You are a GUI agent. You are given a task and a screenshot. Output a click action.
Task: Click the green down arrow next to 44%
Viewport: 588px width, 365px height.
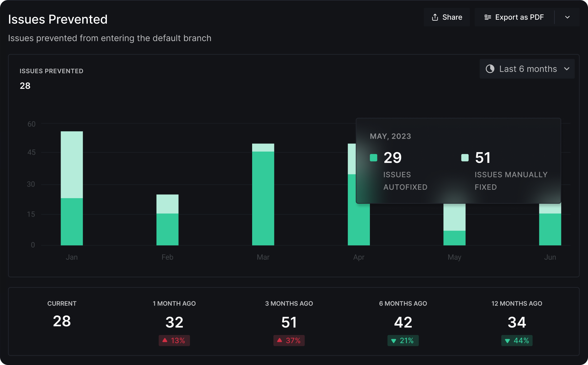coord(507,341)
